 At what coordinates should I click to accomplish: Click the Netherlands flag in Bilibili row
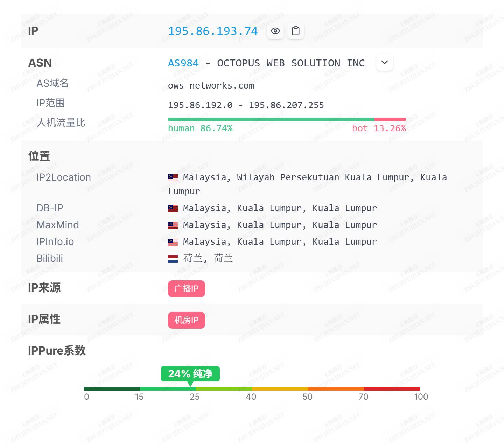[173, 259]
